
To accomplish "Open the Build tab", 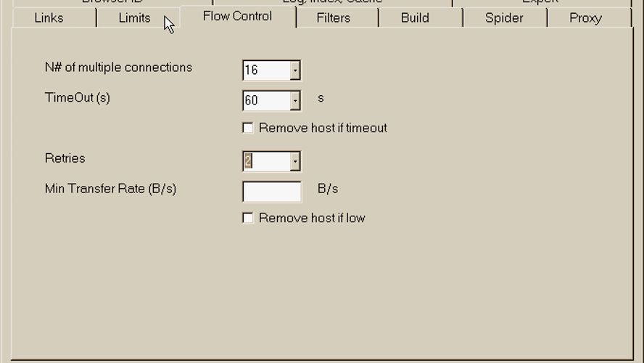I will click(415, 17).
